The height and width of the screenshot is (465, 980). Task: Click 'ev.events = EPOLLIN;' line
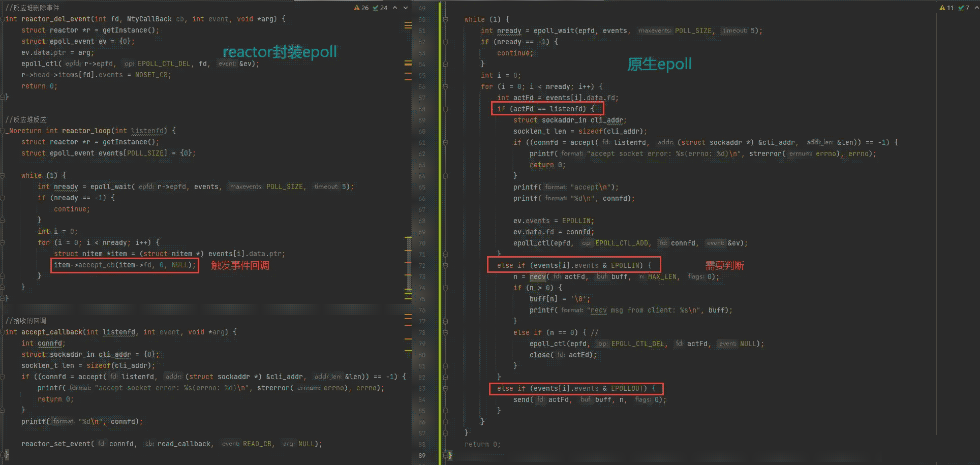[x=554, y=221]
